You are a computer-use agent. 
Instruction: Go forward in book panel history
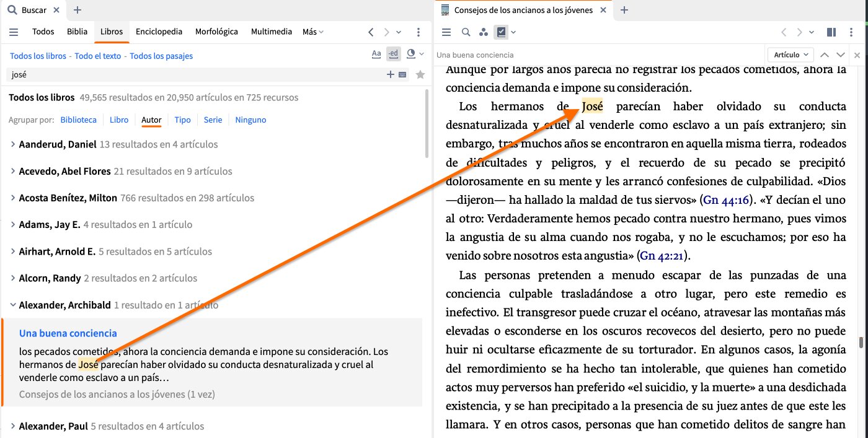(799, 32)
